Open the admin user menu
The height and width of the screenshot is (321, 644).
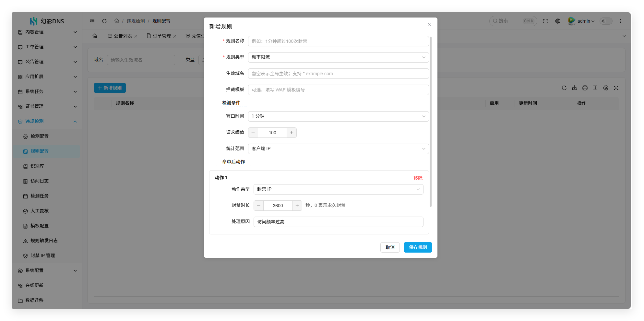point(581,21)
